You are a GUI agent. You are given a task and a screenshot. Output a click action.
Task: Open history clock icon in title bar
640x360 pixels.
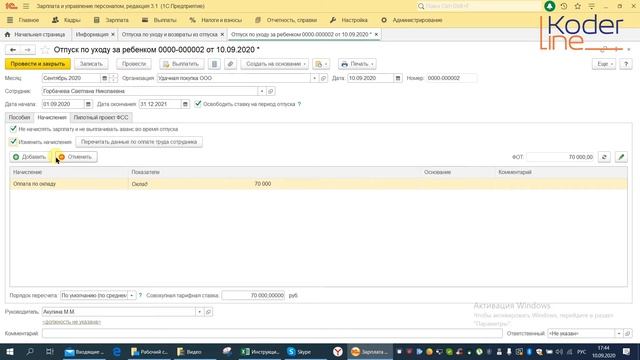pyautogui.click(x=564, y=6)
